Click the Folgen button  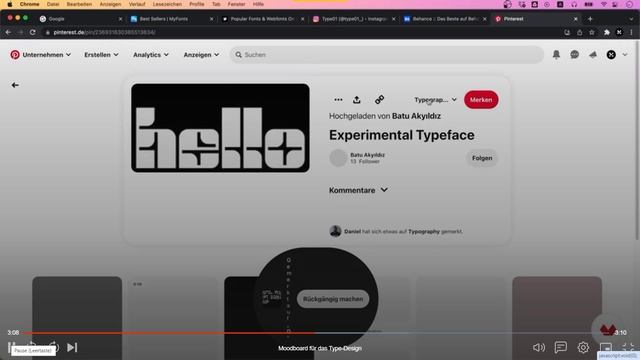(482, 158)
